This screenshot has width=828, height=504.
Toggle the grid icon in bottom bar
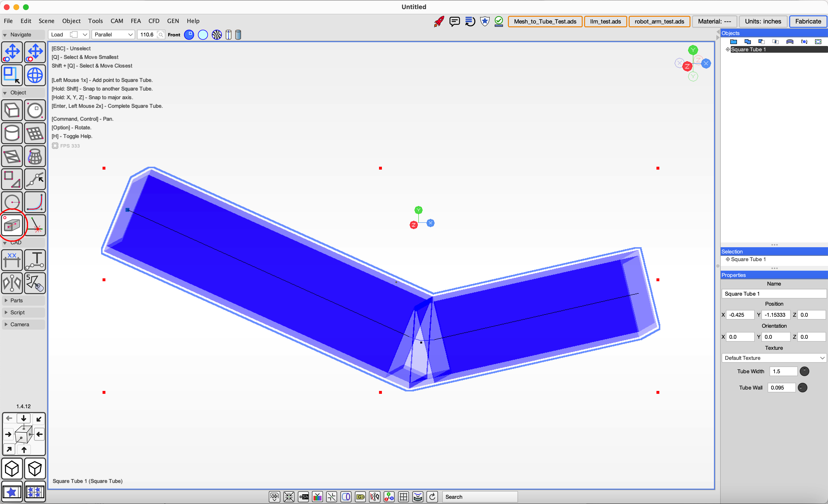click(x=403, y=497)
